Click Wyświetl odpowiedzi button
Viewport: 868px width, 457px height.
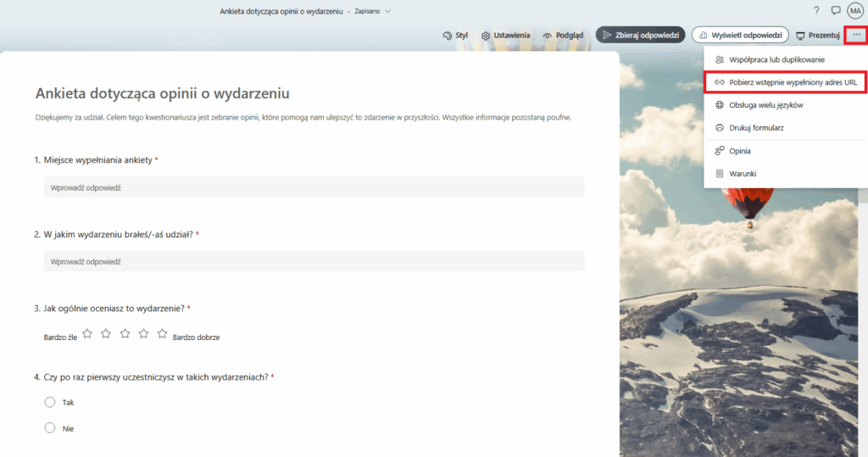tap(740, 35)
